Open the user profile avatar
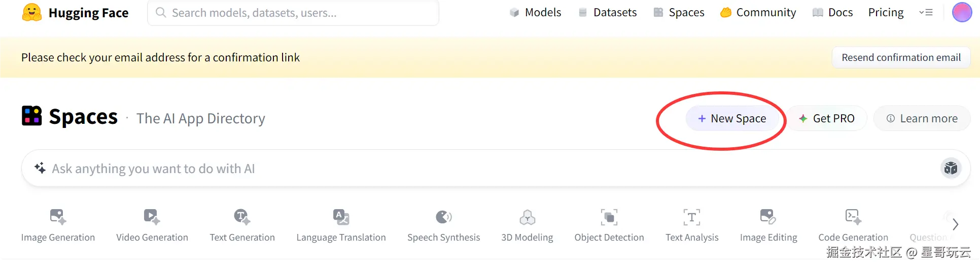This screenshot has width=980, height=268. 962,13
